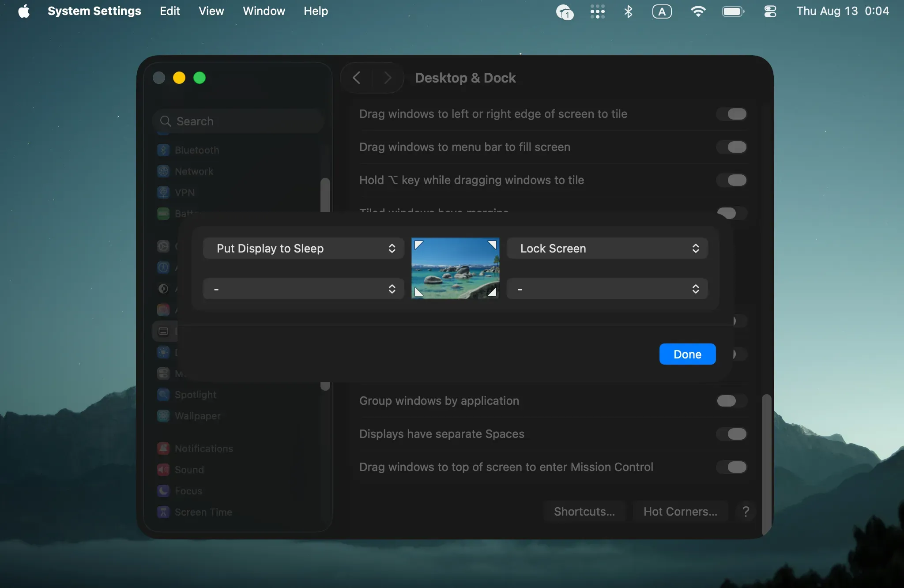Open the dotted grid menu bar icon
904x588 pixels.
[x=598, y=11]
